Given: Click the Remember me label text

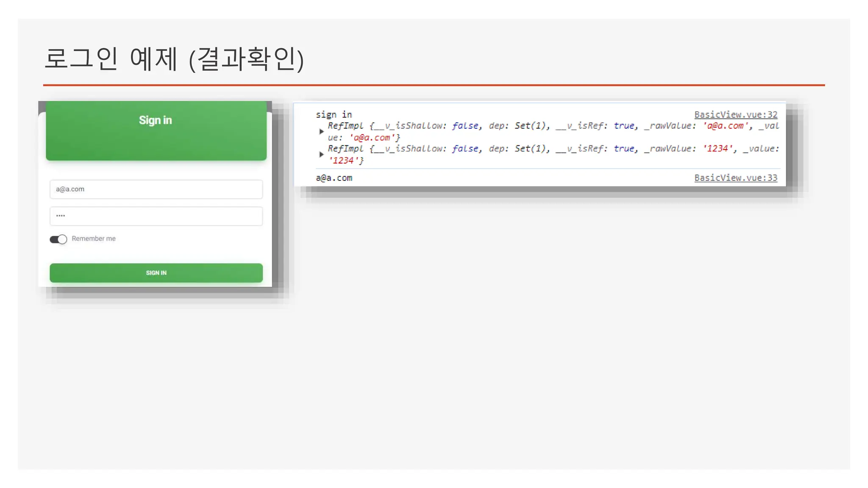Looking at the screenshot, I should point(94,238).
